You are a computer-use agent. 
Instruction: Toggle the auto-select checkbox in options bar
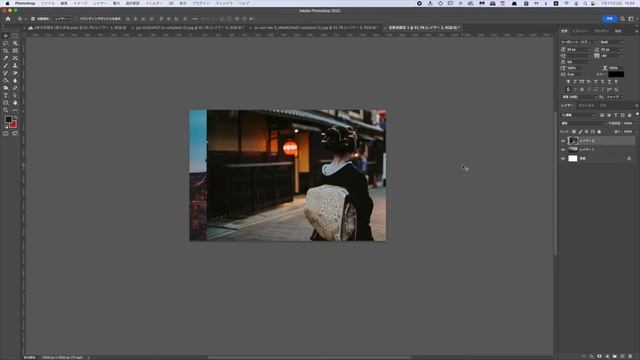[33, 19]
